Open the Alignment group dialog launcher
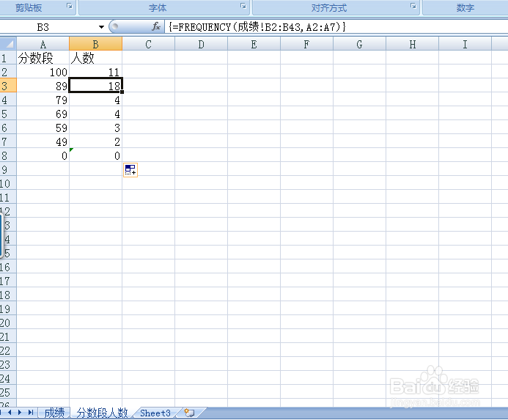508x420 pixels. click(413, 6)
